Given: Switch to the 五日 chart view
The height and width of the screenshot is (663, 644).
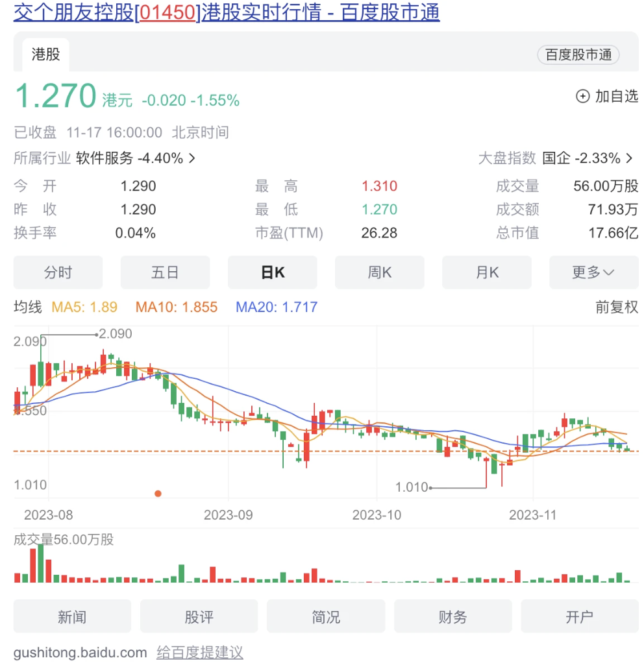Looking at the screenshot, I should (165, 272).
